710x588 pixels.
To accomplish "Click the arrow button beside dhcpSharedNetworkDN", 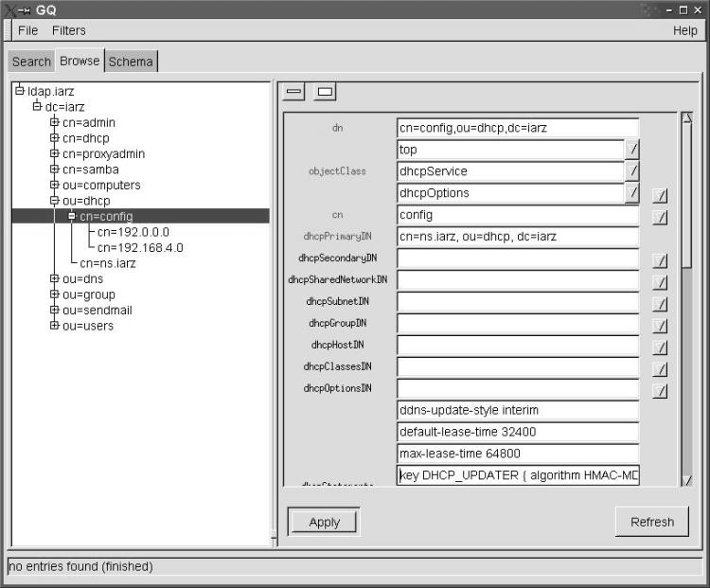I will coord(661,282).
